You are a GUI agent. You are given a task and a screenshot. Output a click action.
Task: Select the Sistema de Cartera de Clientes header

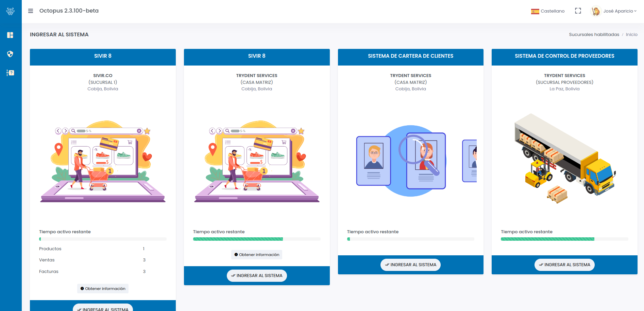click(410, 56)
